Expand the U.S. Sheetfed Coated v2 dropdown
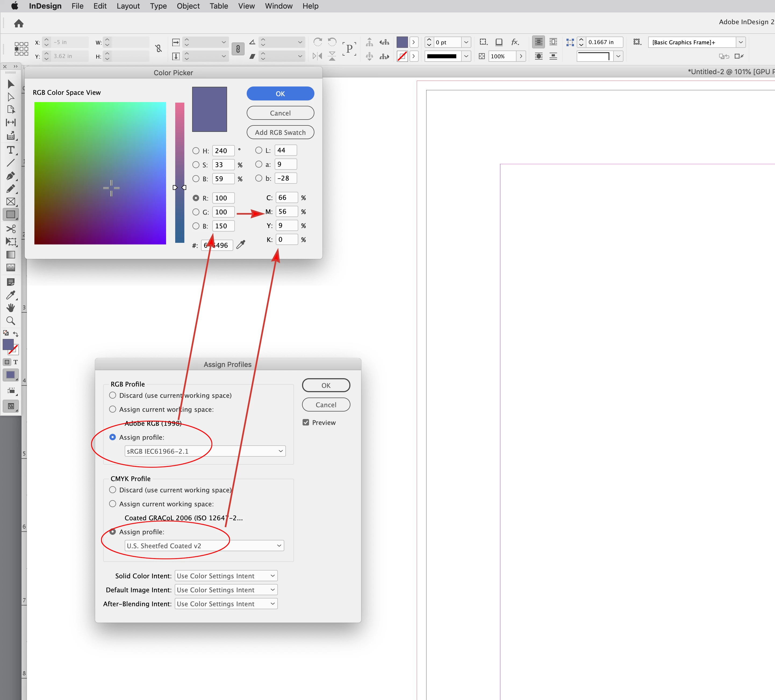775x700 pixels. [204, 546]
